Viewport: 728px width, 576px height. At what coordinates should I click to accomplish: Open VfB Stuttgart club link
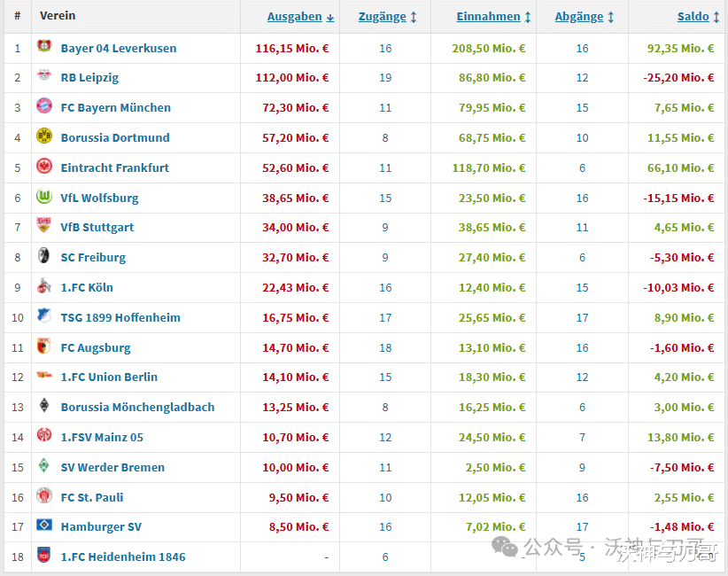(97, 228)
